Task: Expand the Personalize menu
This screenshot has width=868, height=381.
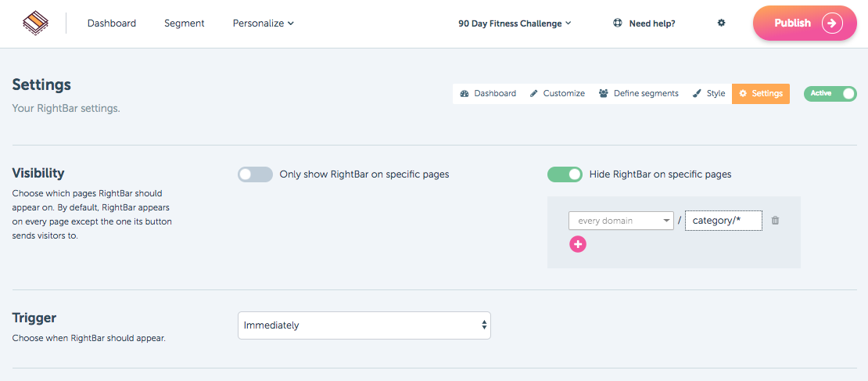Action: (x=264, y=23)
